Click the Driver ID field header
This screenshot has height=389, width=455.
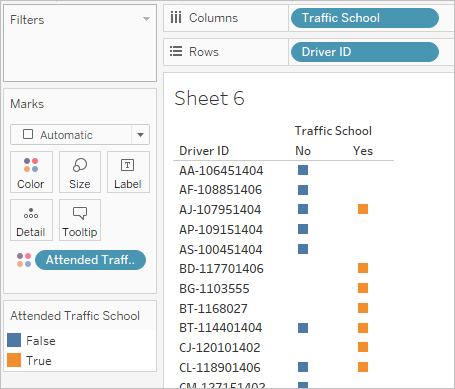pyautogui.click(x=204, y=151)
